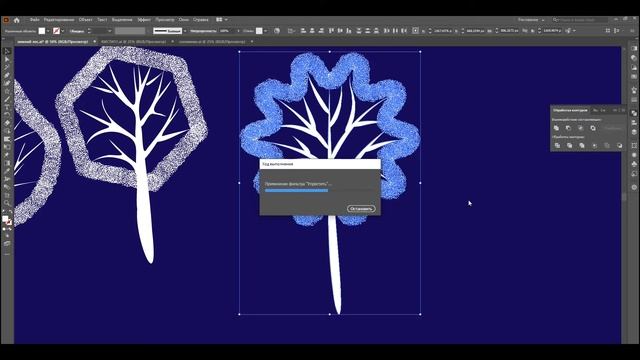Click Unite shape mode in Pathfinder panel
Screen dimensions: 640x360
point(556,128)
